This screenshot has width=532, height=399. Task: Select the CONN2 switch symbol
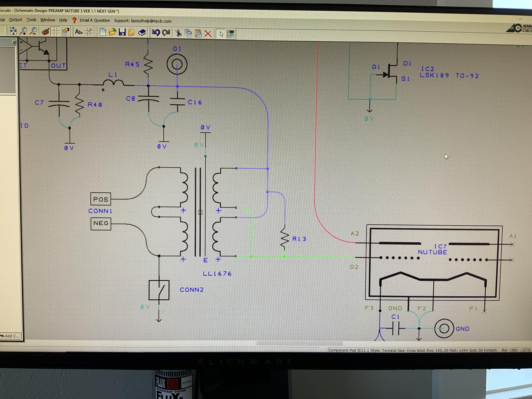pyautogui.click(x=159, y=290)
